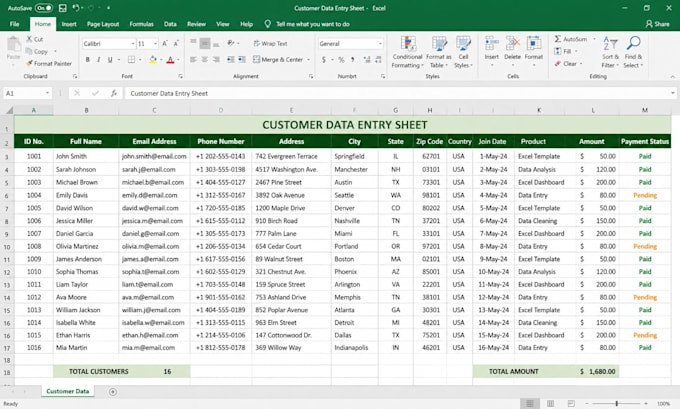Apply the Percent Style icon

[342, 59]
